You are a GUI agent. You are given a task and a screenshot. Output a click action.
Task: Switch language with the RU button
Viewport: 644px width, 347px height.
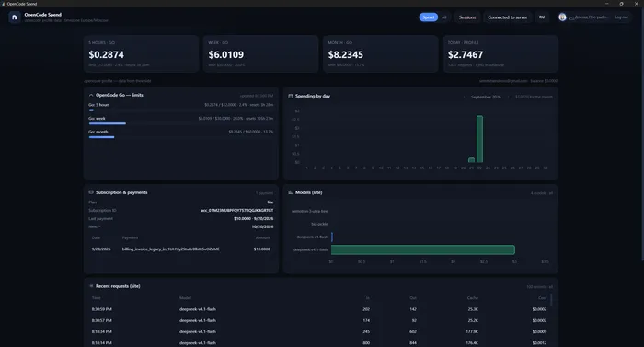[x=542, y=17]
